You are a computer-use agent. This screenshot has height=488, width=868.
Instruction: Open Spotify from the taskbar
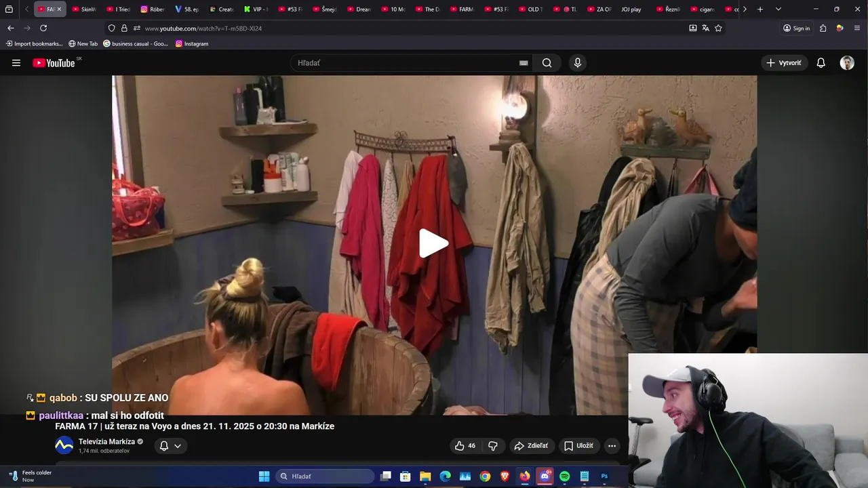coord(565,476)
